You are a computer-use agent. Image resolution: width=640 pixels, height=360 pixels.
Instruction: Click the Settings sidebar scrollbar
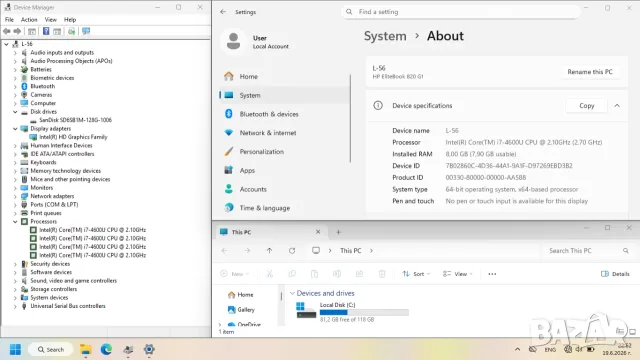350,118
